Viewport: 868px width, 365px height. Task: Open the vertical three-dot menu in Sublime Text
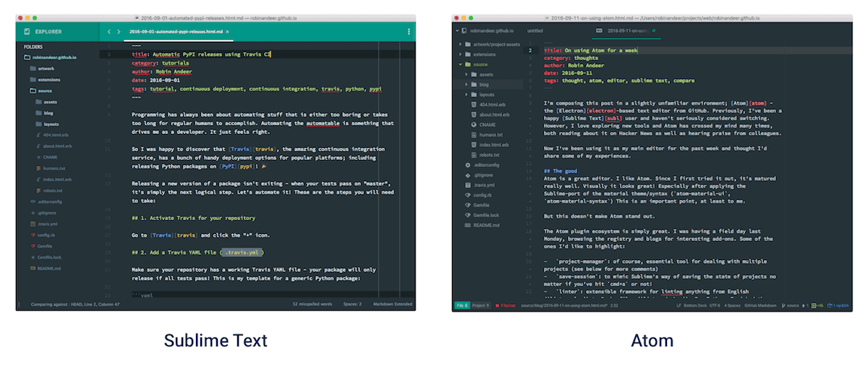(x=409, y=32)
